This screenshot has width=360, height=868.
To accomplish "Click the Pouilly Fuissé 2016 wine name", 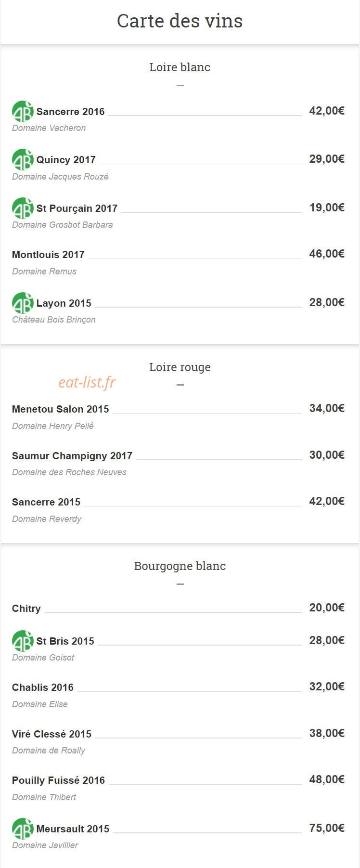I will click(x=58, y=780).
